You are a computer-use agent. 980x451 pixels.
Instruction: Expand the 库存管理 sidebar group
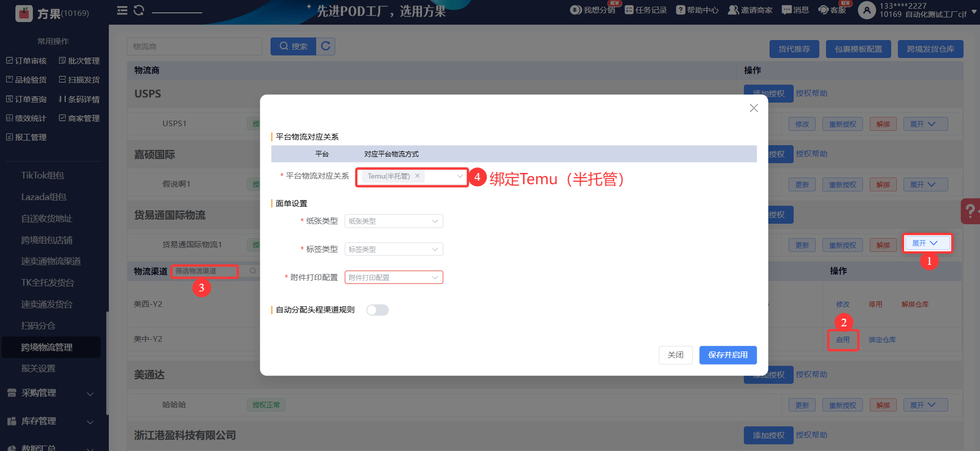pyautogui.click(x=50, y=421)
